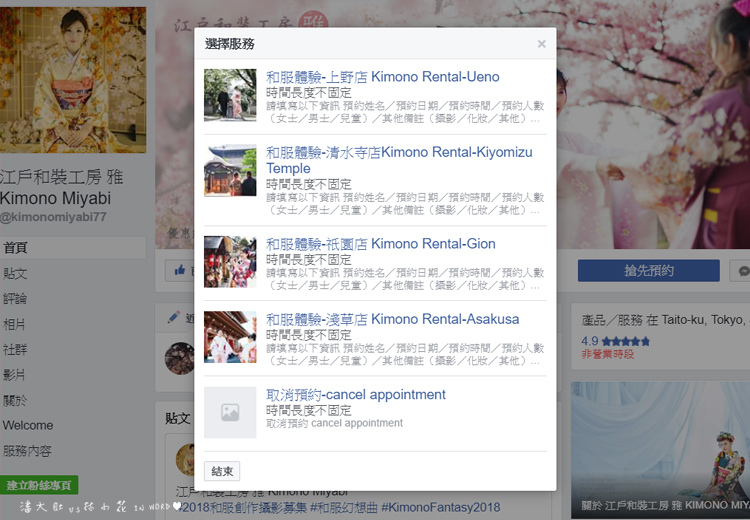Click the #和服幻想曲 hashtag
The width and height of the screenshot is (750, 520).
[343, 507]
